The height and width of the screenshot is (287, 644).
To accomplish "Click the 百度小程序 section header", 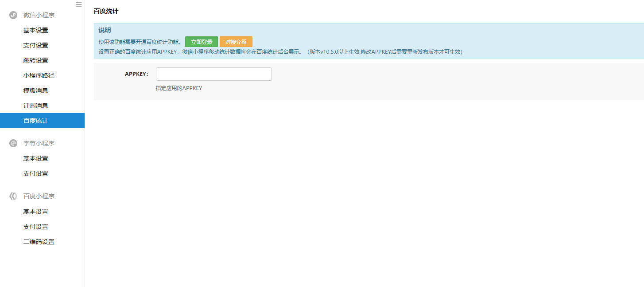I will pos(39,196).
